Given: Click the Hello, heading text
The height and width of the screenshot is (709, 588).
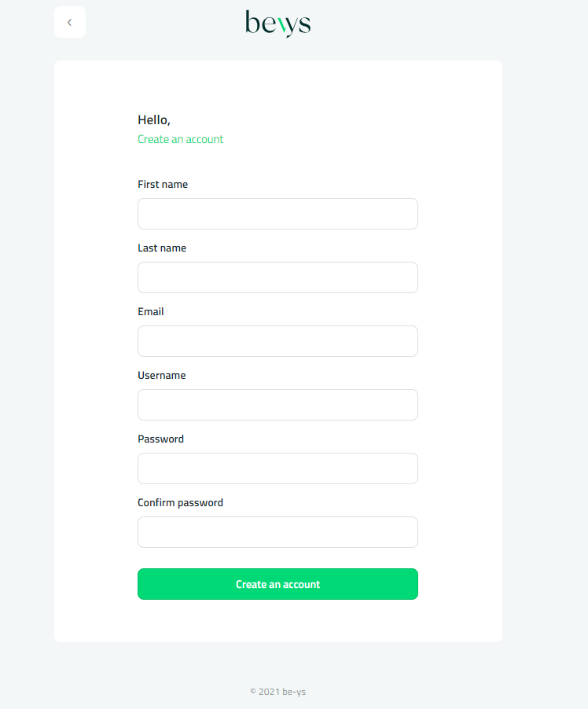Looking at the screenshot, I should click(x=153, y=119).
